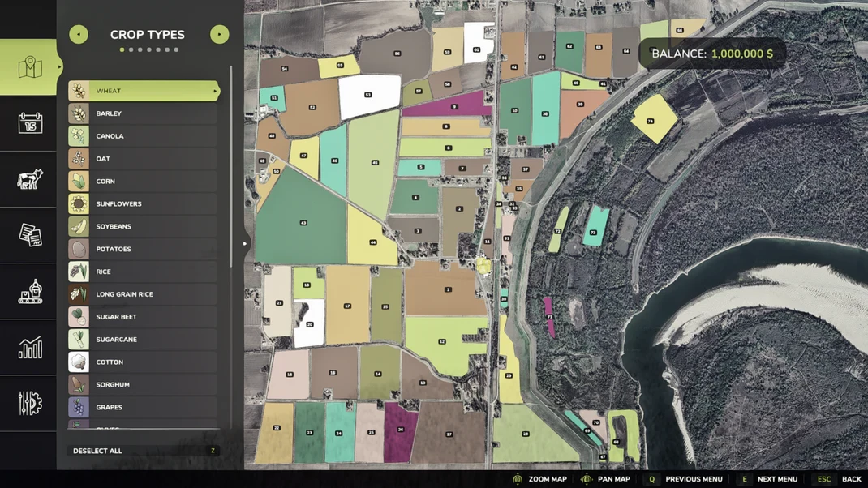This screenshot has height=488, width=868.
Task: Go to previous crop types page arrow
Action: tap(79, 34)
